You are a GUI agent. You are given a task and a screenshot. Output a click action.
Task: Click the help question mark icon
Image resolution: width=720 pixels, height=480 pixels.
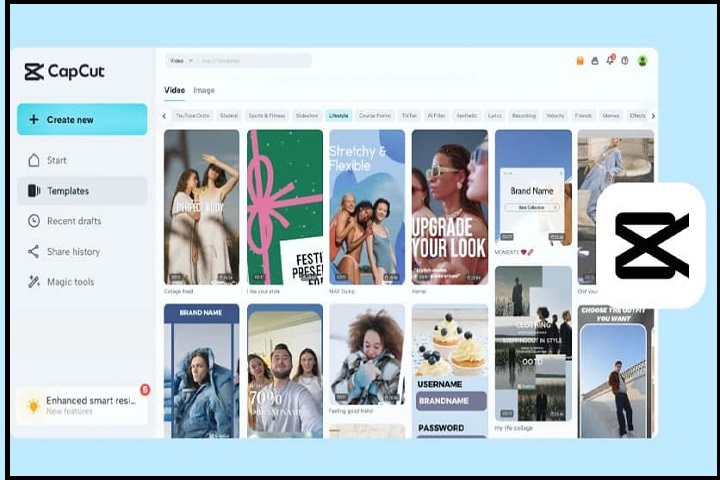(625, 61)
